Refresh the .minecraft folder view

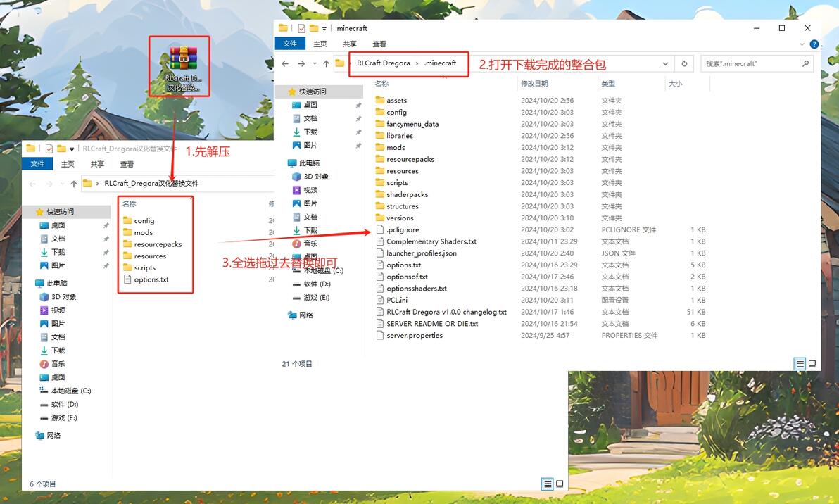[684, 63]
